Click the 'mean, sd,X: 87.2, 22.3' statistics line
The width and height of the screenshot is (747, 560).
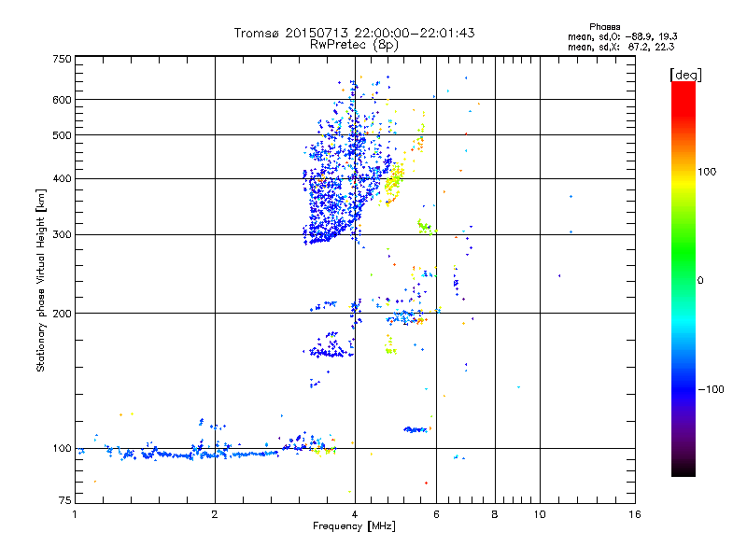click(621, 47)
